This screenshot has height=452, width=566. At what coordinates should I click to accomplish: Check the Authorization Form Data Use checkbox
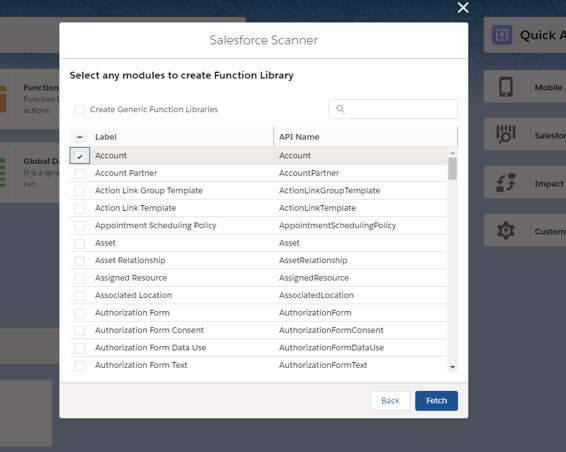pos(80,348)
